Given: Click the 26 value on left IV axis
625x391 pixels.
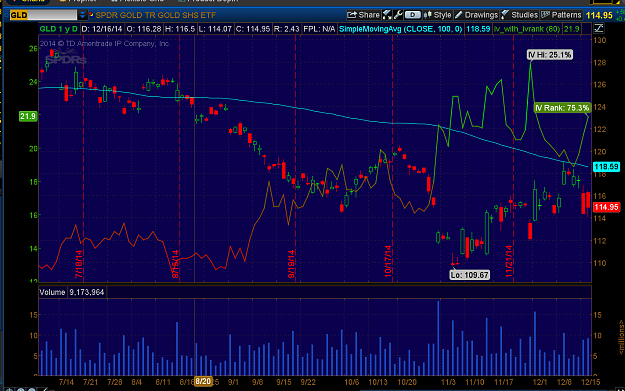Looking at the screenshot, I should point(33,49).
